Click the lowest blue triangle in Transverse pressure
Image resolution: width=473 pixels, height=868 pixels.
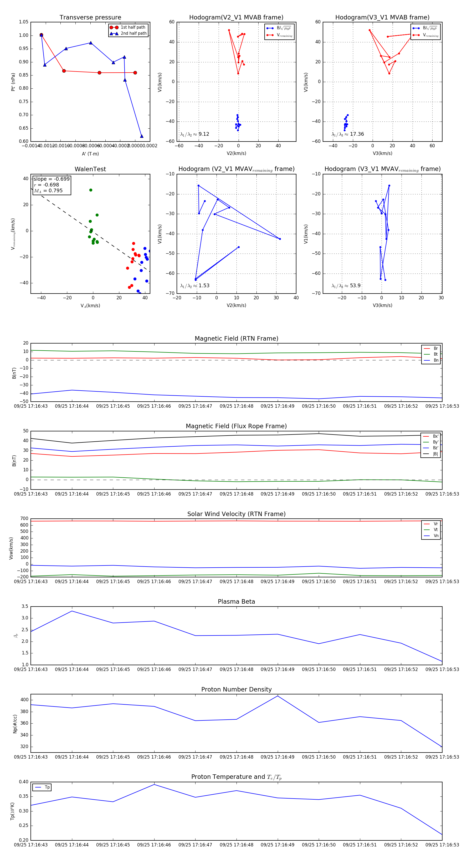point(142,136)
